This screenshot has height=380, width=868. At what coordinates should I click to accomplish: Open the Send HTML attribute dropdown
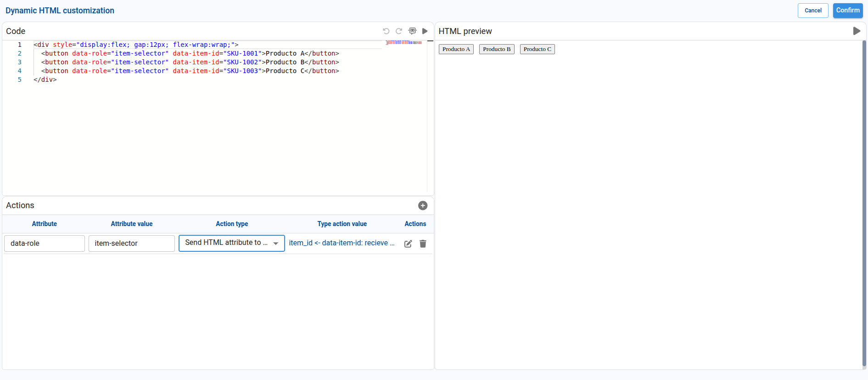click(232, 243)
